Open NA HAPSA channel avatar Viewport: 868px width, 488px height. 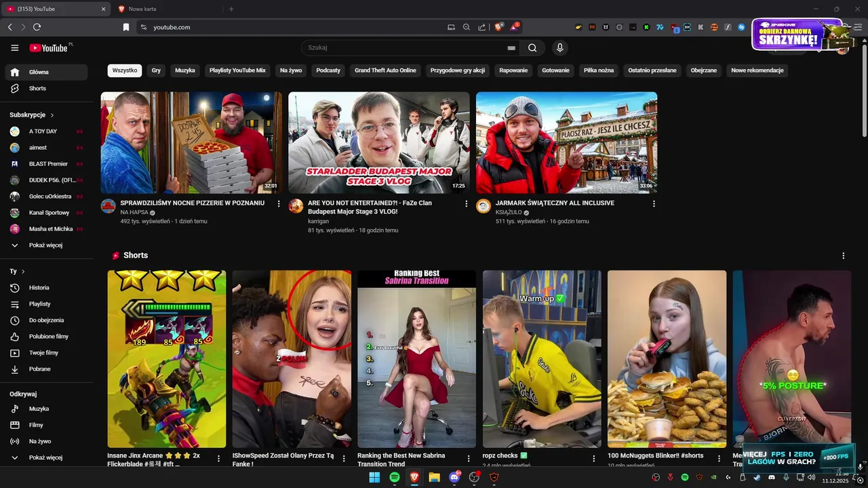pyautogui.click(x=108, y=206)
